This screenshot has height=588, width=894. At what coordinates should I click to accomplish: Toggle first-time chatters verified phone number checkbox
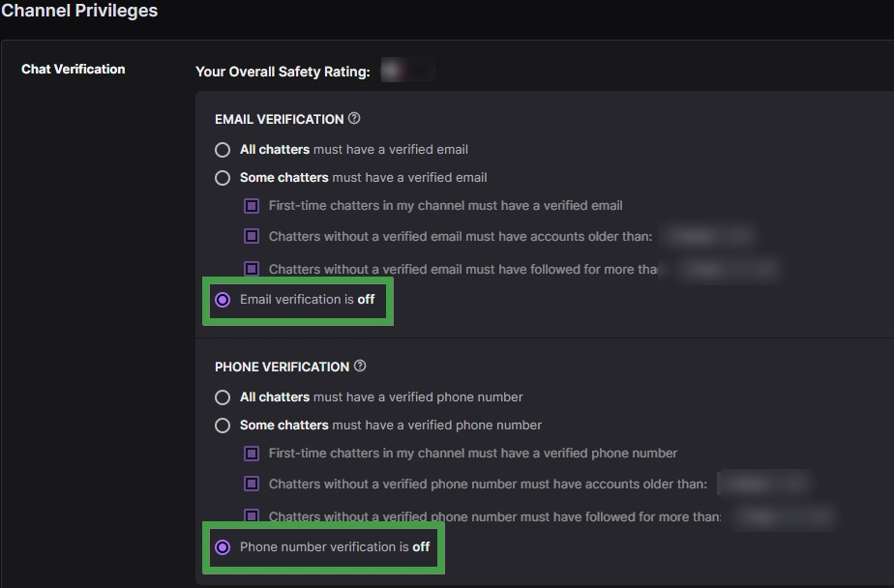[x=252, y=454]
